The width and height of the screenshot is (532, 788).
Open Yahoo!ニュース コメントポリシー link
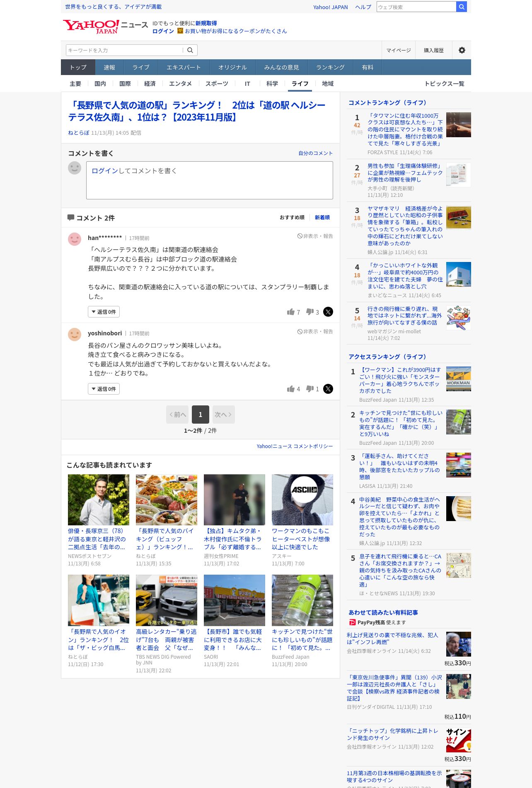[x=295, y=446]
